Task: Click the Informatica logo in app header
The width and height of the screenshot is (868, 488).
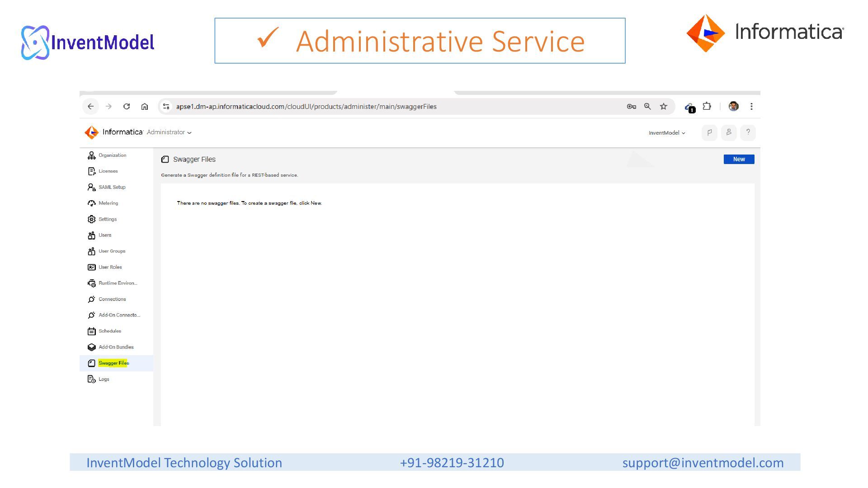Action: pos(114,132)
